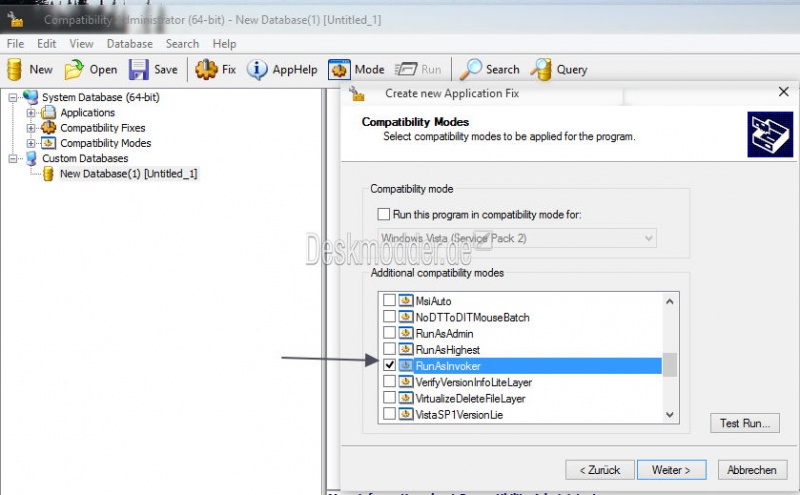Image resolution: width=800 pixels, height=495 pixels.
Task: Click the RunAsHighest mode icon
Action: point(406,350)
